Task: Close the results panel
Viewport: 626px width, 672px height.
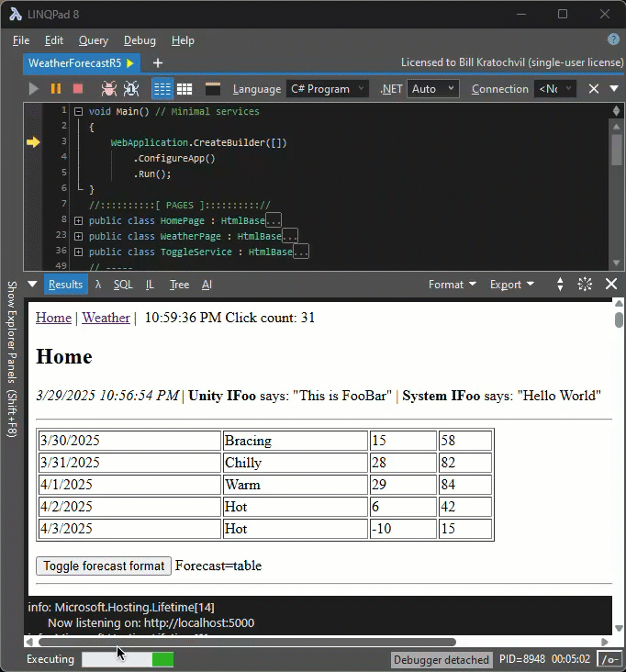Action: [x=611, y=284]
